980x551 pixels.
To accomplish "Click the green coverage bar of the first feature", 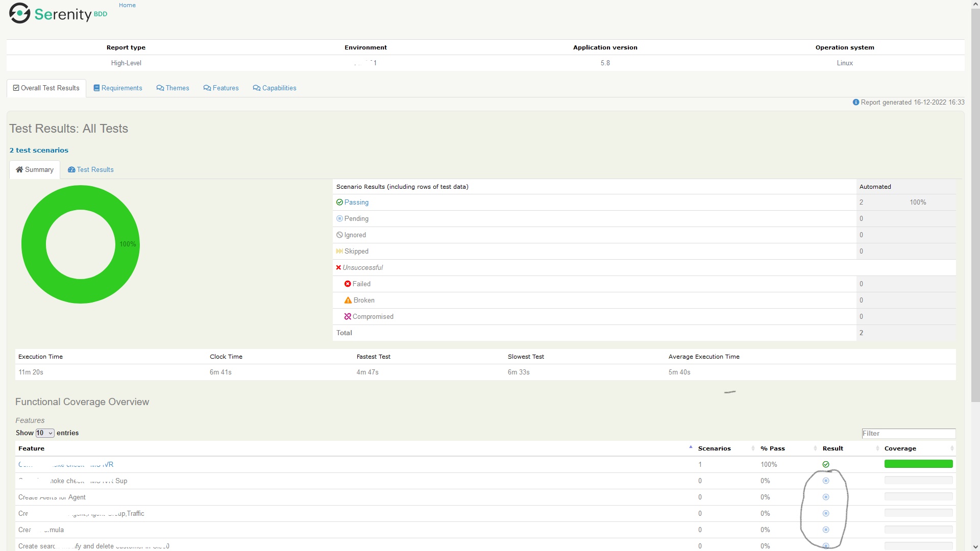I will pyautogui.click(x=918, y=464).
